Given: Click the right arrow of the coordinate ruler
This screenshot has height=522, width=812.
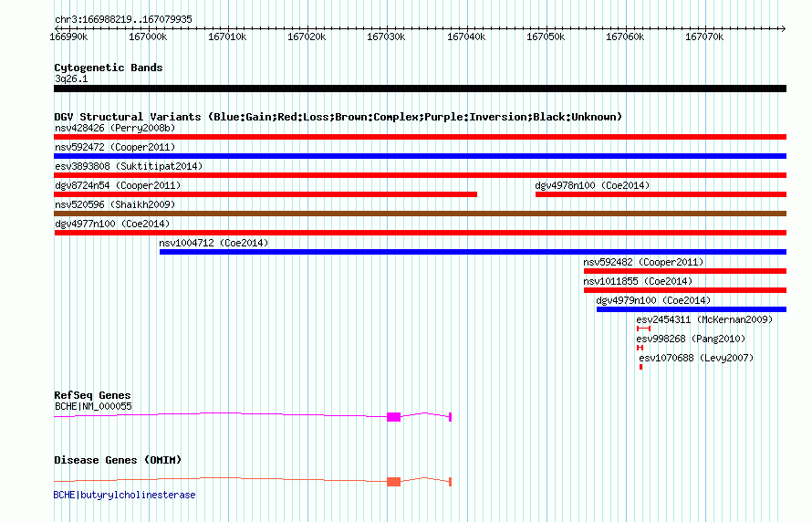Looking at the screenshot, I should click(x=783, y=28).
